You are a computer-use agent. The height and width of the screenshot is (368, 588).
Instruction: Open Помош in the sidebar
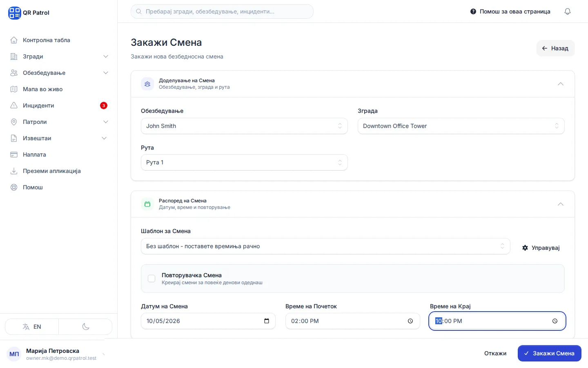pos(58,187)
